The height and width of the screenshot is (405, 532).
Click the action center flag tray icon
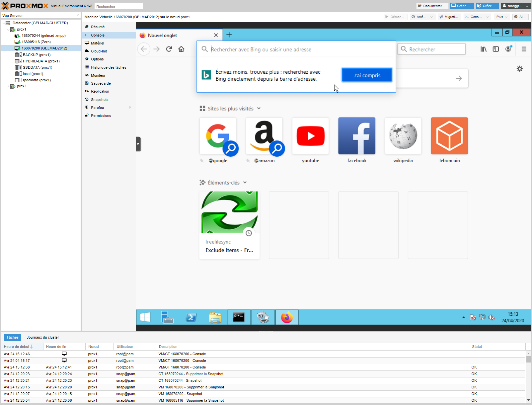pyautogui.click(x=473, y=318)
